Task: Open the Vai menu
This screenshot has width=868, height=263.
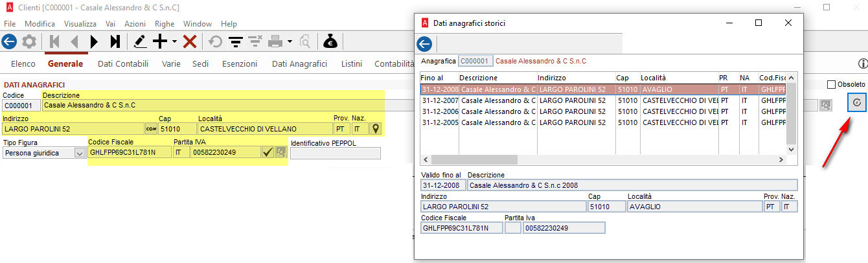Action: click(x=111, y=23)
